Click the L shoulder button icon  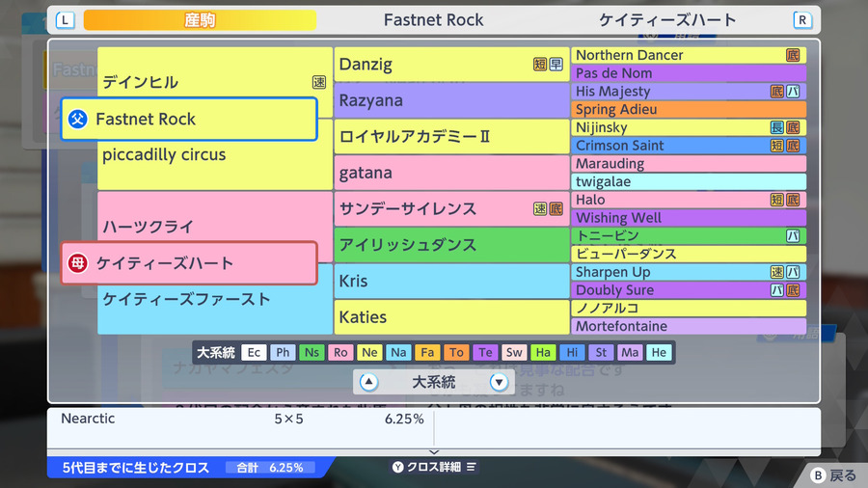pos(66,20)
